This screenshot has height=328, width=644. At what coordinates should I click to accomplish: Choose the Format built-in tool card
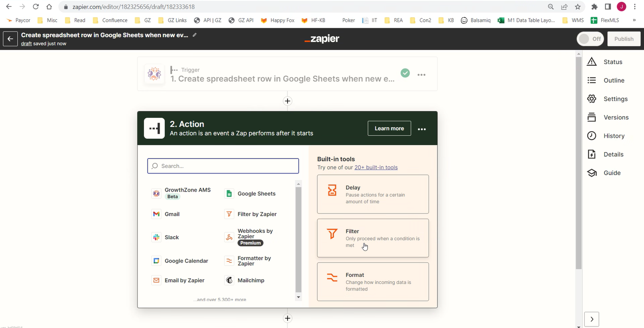pos(373,282)
